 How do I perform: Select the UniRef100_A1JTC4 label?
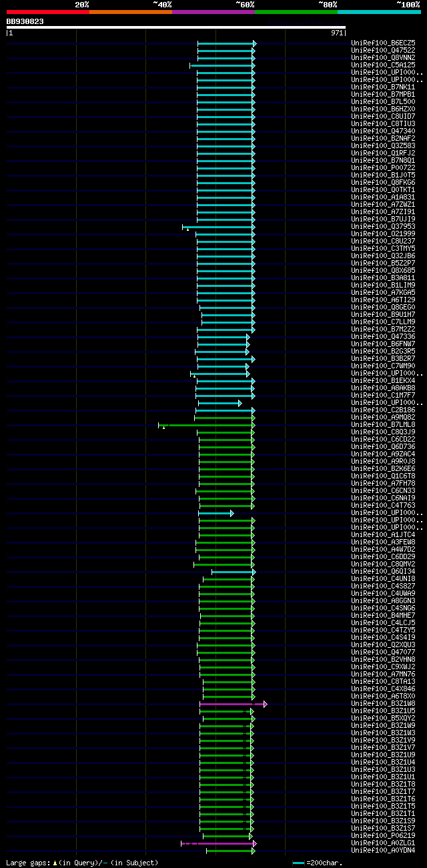(x=383, y=535)
